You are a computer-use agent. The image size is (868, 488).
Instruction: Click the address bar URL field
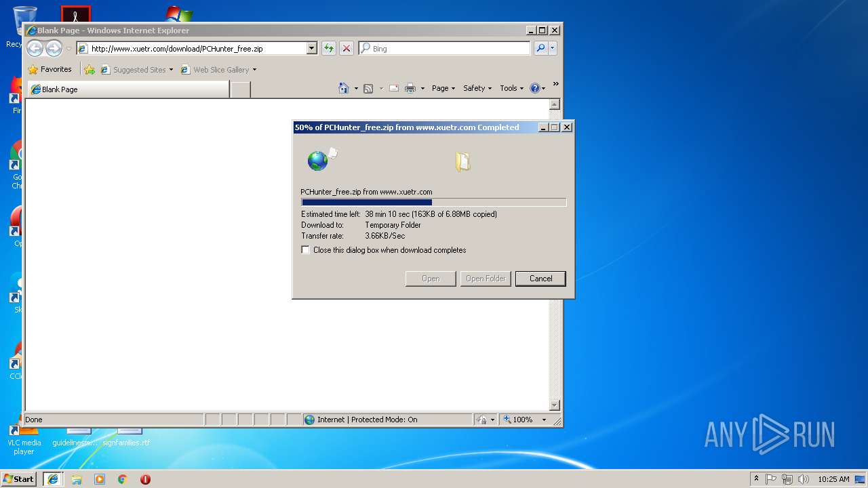(191, 49)
